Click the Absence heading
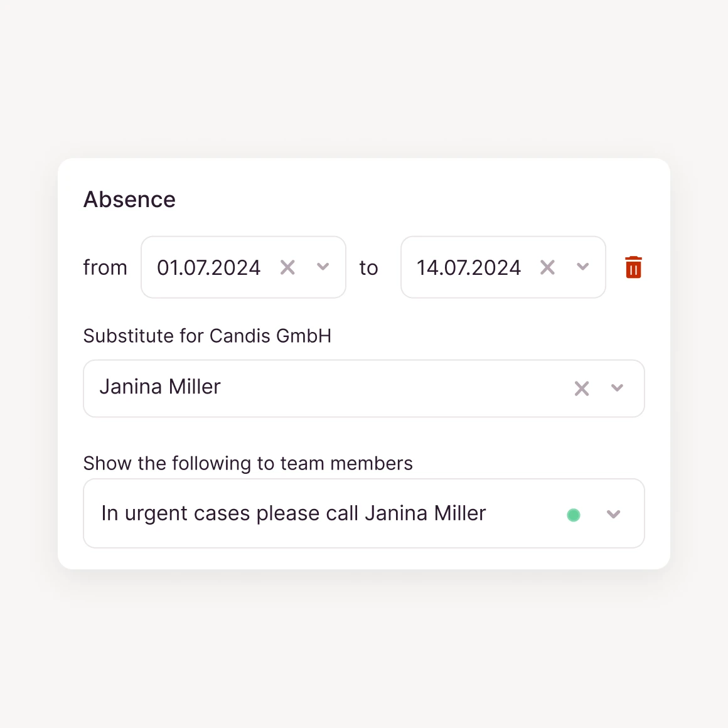This screenshot has height=728, width=728. coord(129,200)
